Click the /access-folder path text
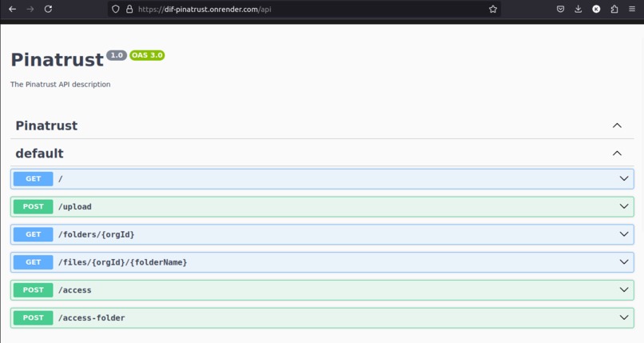The image size is (644, 343). pyautogui.click(x=91, y=318)
